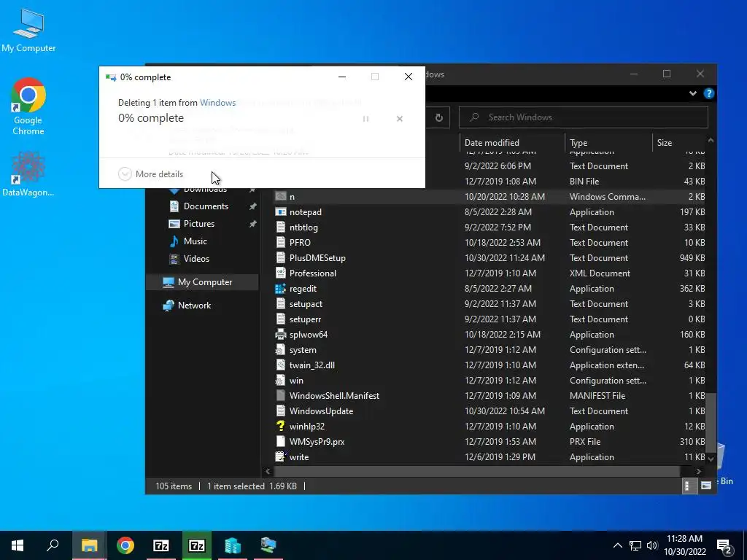Viewport: 747px width, 560px height.
Task: Click the File Explorer taskbar icon
Action: pyautogui.click(x=89, y=545)
